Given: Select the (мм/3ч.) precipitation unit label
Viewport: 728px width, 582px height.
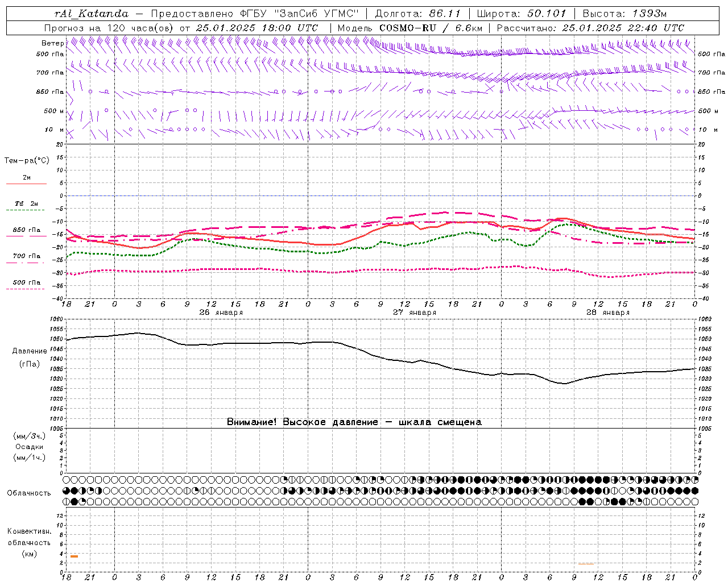Looking at the screenshot, I should (x=29, y=436).
